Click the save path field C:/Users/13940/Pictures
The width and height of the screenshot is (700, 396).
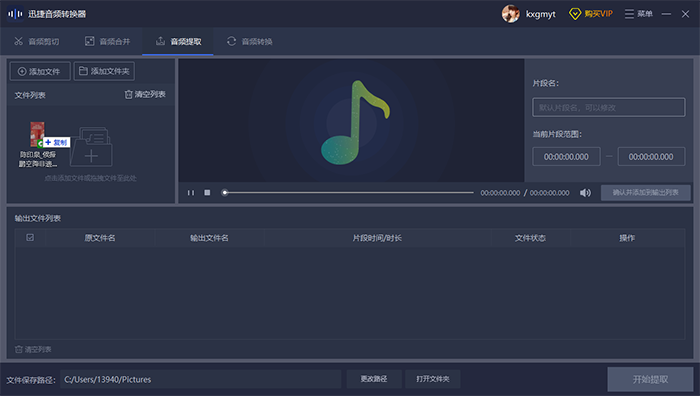click(x=201, y=379)
